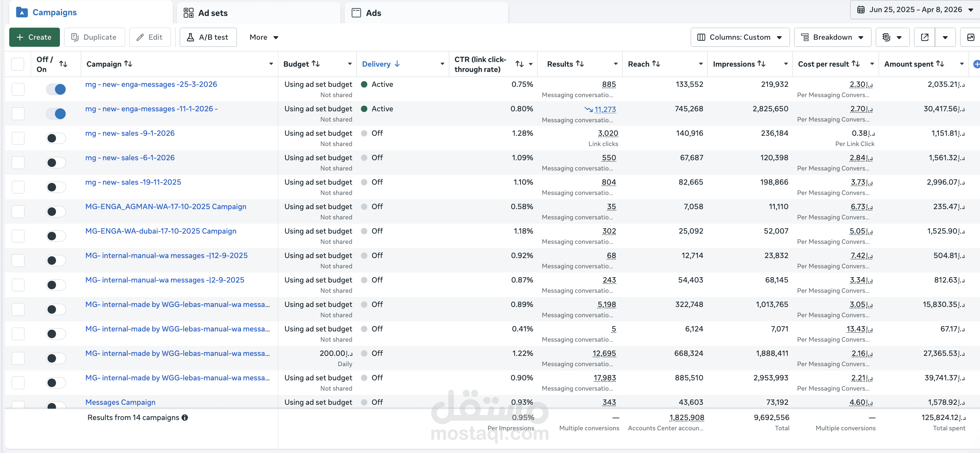Open the Messages Campaign link

pos(120,402)
